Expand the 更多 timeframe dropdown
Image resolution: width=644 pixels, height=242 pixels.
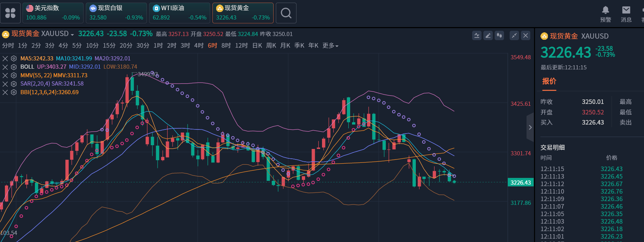(330, 45)
